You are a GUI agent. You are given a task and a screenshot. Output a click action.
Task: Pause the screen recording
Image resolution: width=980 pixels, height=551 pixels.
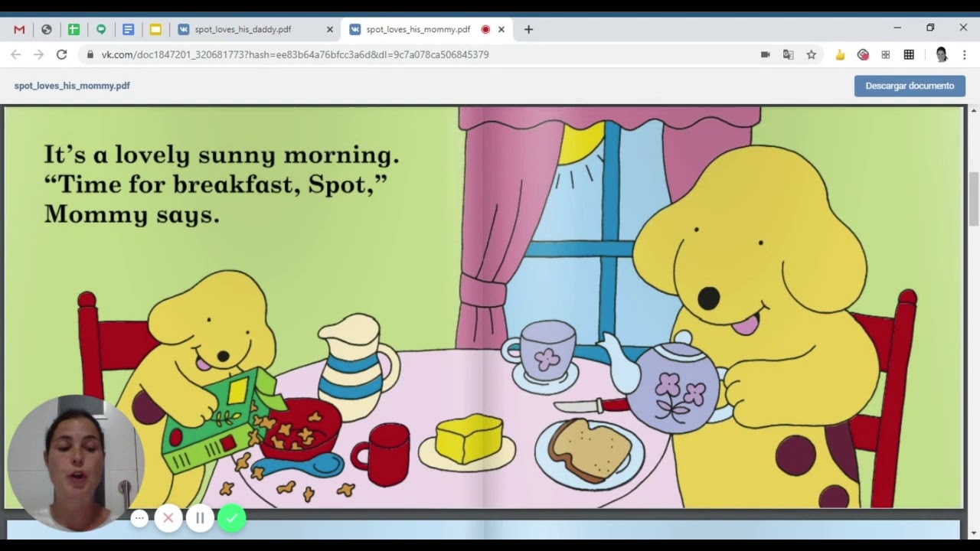coord(200,518)
